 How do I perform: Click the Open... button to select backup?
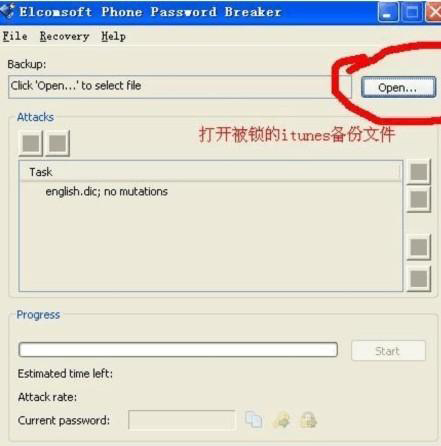click(x=398, y=88)
